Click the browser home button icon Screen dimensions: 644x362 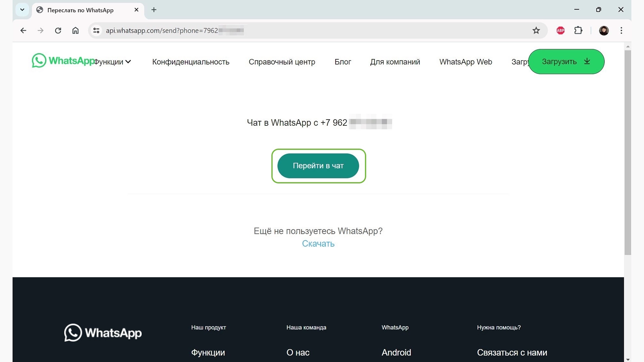tap(75, 30)
